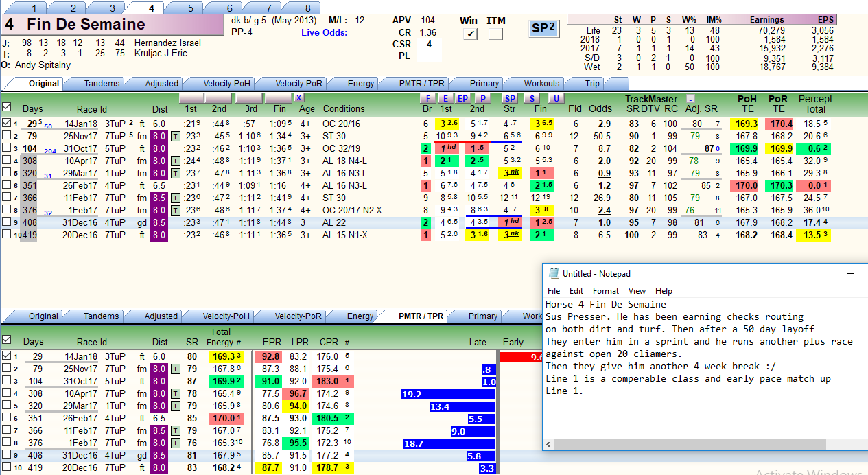Click the S running style button

(x=532, y=98)
